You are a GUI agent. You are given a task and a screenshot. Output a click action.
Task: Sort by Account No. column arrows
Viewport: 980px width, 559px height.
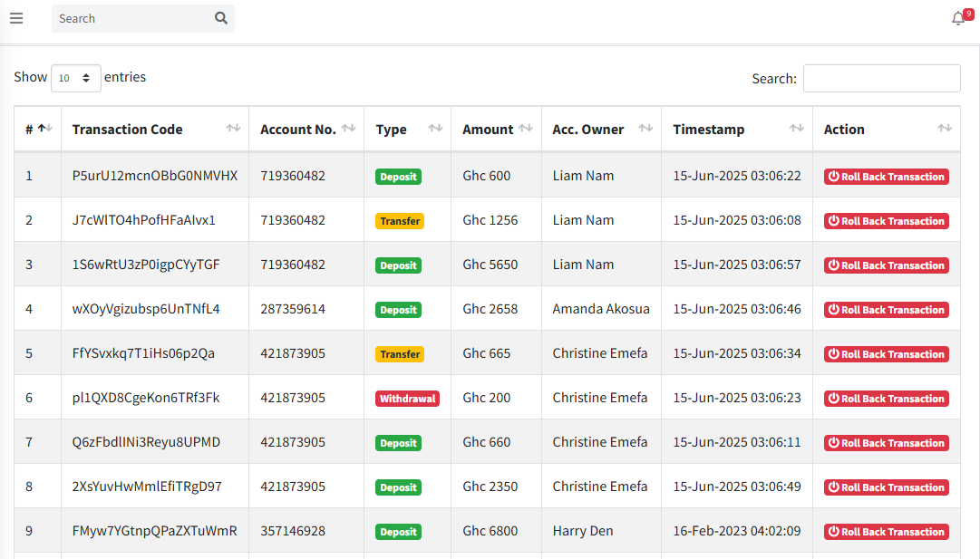click(x=348, y=129)
